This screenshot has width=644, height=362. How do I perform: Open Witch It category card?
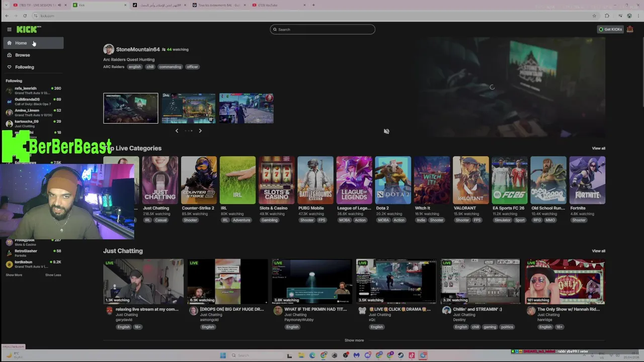432,180
